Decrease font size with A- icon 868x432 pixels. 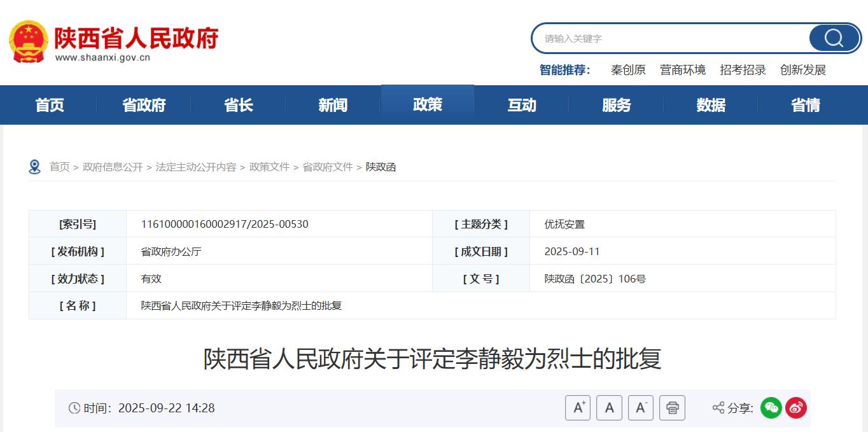point(640,407)
